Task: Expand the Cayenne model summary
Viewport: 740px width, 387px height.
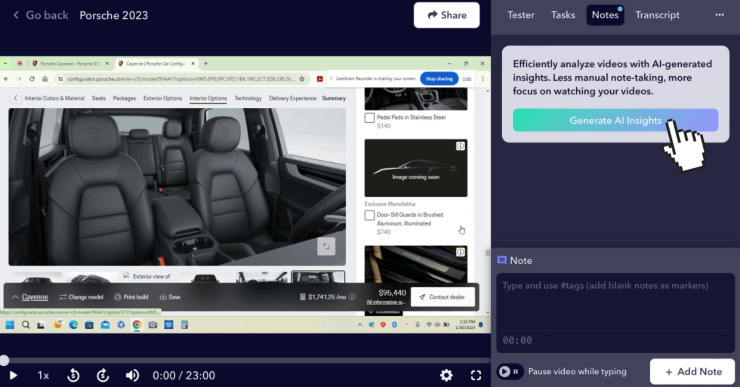Action: point(30,297)
